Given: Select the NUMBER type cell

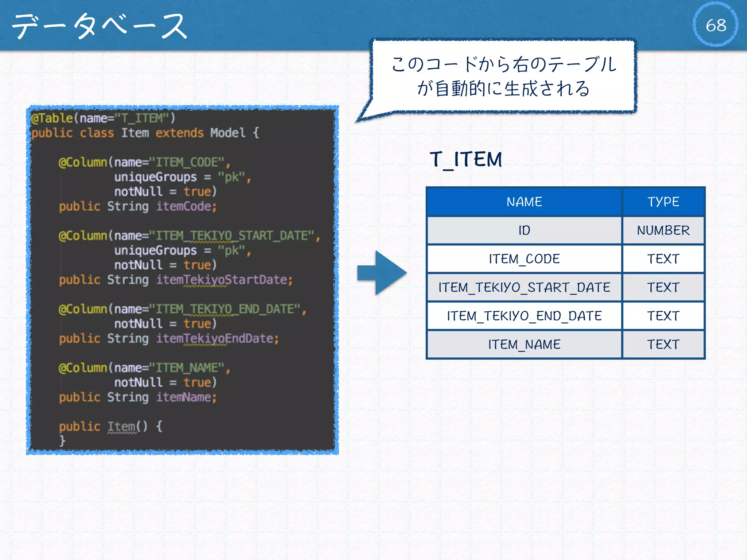Looking at the screenshot, I should [663, 230].
